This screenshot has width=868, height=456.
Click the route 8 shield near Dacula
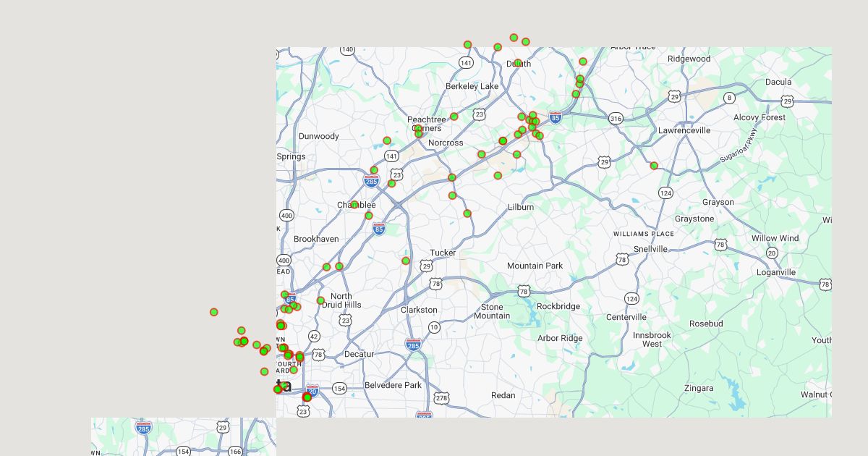pos(729,98)
